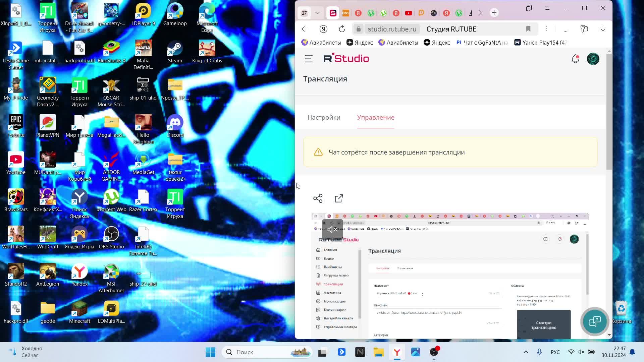Click the share stream icon

click(318, 198)
